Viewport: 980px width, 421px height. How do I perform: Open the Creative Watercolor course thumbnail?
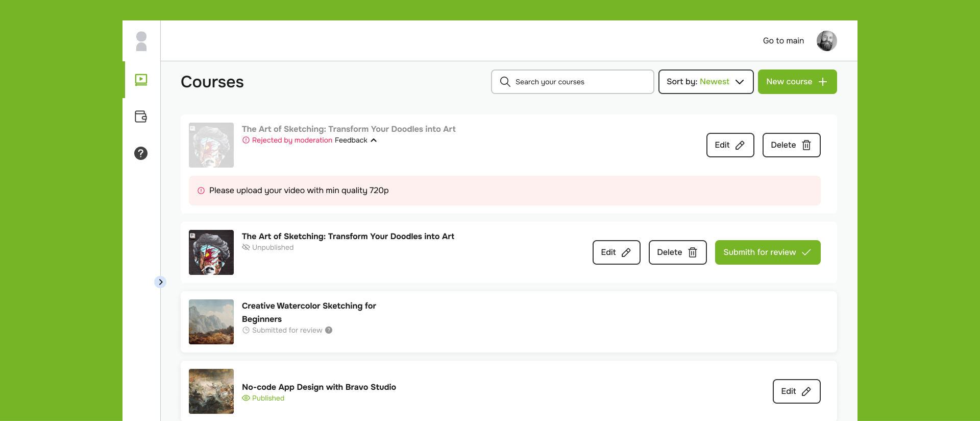[x=211, y=322]
